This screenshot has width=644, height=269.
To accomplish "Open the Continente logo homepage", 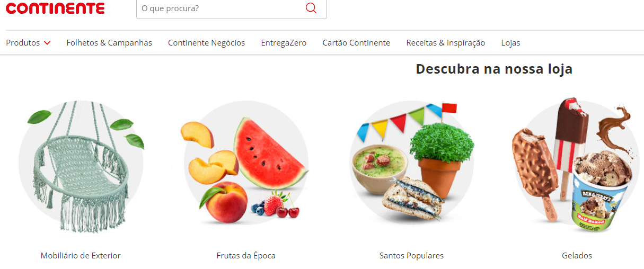I will [55, 8].
